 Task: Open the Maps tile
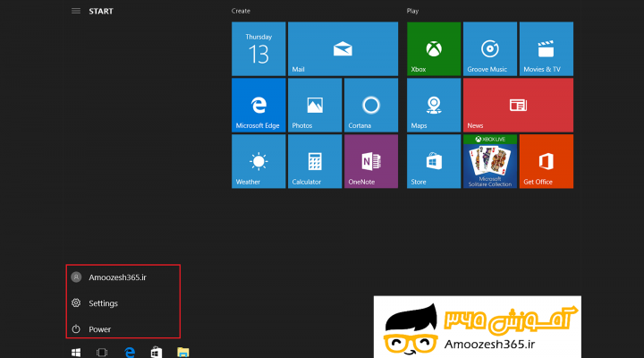click(x=434, y=106)
